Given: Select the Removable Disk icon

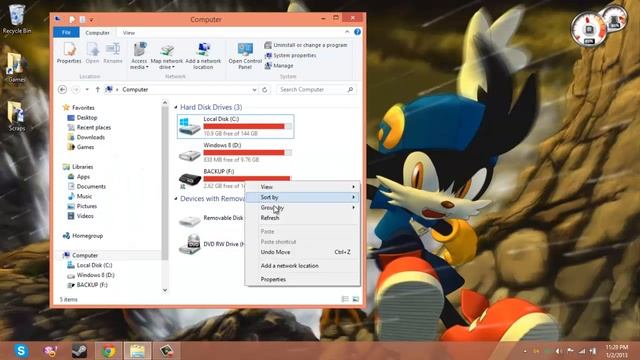Looking at the screenshot, I should click(x=189, y=220).
